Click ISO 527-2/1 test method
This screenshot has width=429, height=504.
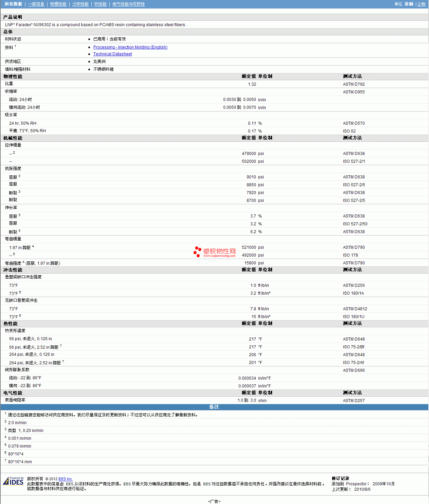(x=354, y=161)
